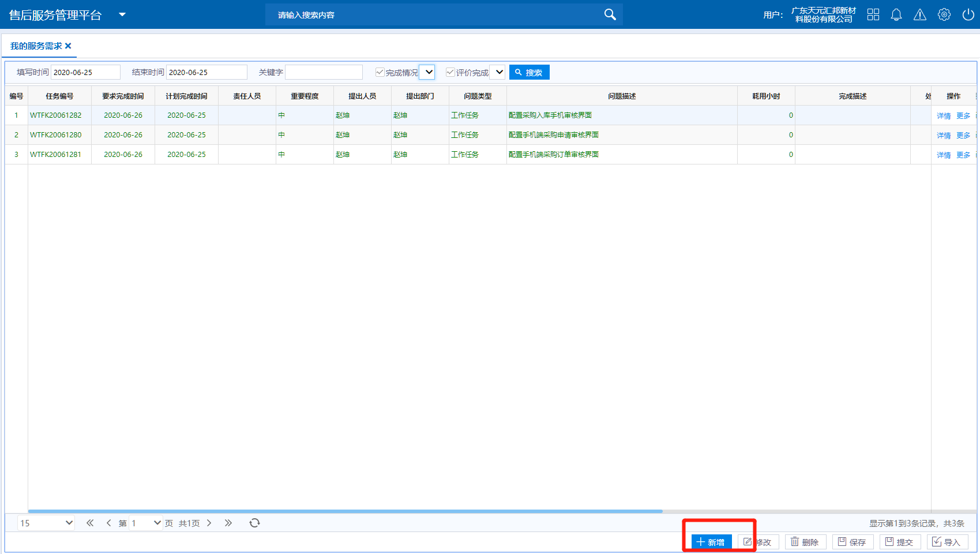Open the page size dropdown showing 15

[x=46, y=523]
